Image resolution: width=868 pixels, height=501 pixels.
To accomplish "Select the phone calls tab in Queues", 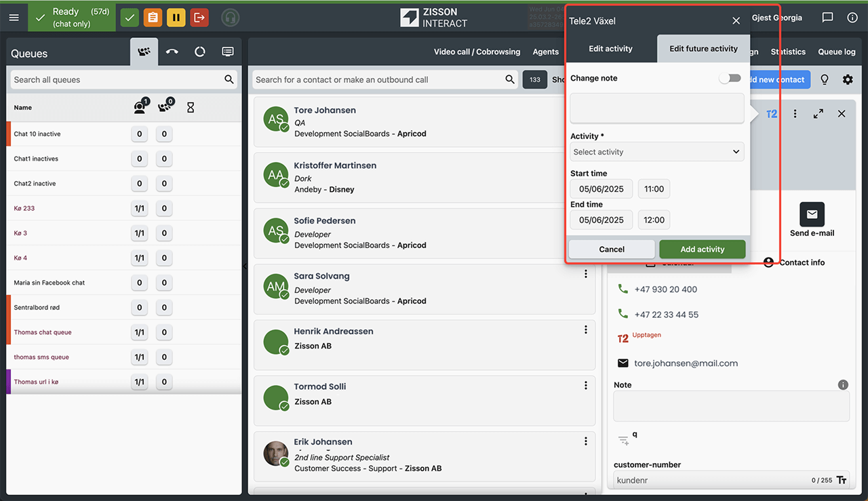I will 172,52.
